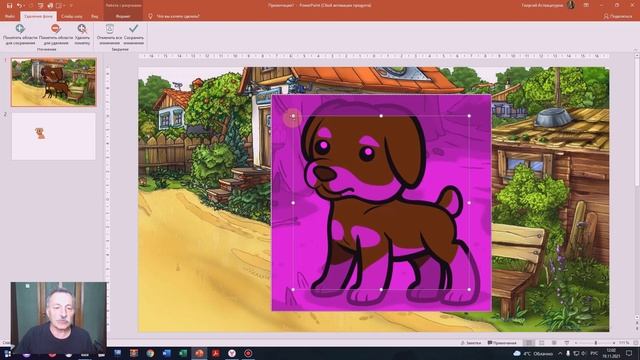Open the File tab

coord(10,16)
